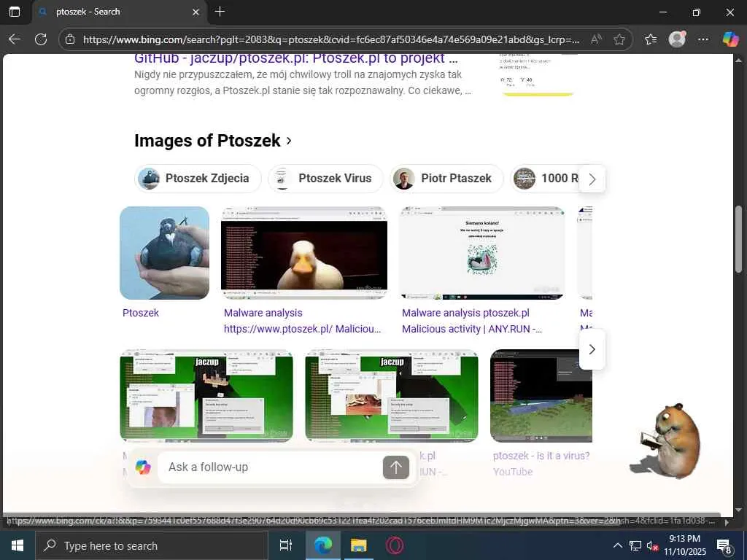The width and height of the screenshot is (747, 560).
Task: Open the notification center icon
Action: point(724,545)
